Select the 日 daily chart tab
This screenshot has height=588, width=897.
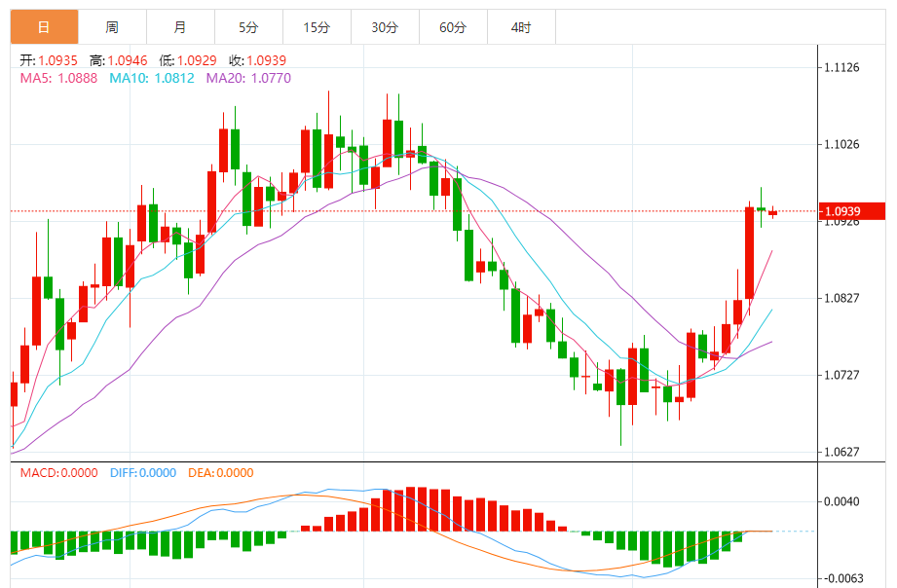pos(44,27)
